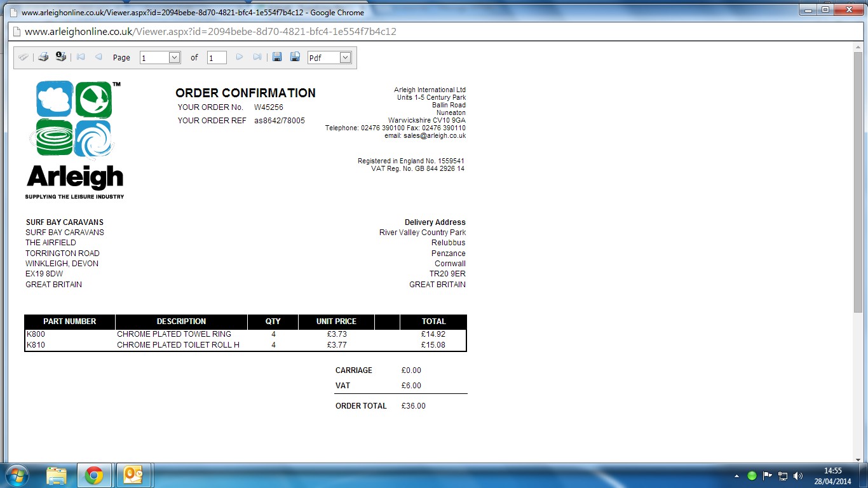Click the line total £14.92
The image size is (868, 488).
pos(433,334)
